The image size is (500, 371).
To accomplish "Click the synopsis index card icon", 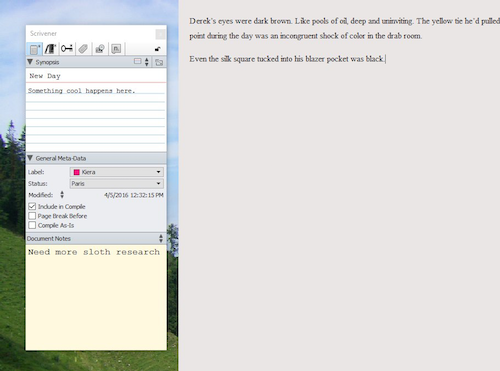I will (137, 62).
